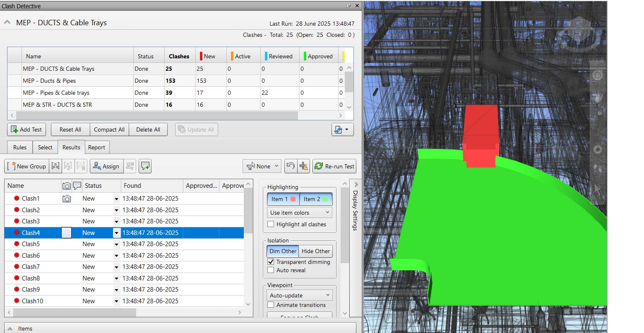Click the results list vertical scrollbar
Screen dimensions: 644x333
[x=248, y=211]
